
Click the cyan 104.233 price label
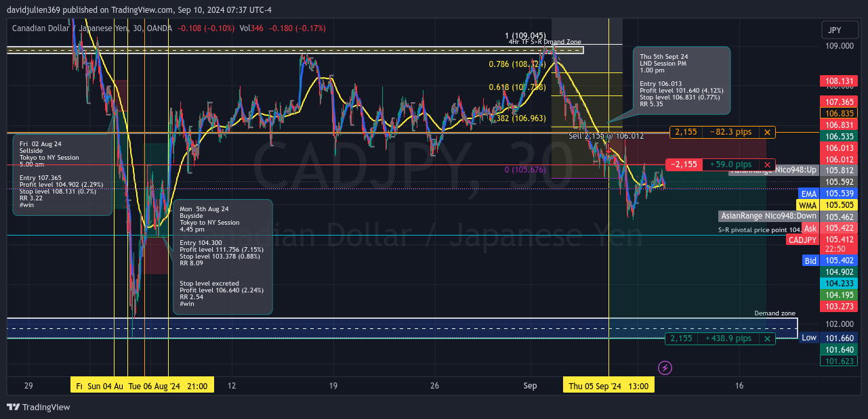(839, 284)
